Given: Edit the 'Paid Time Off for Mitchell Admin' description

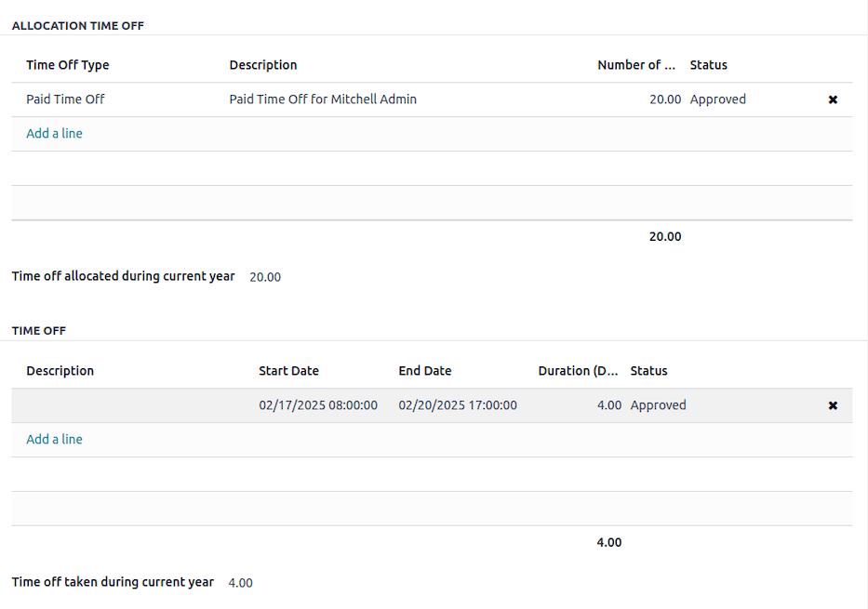Looking at the screenshot, I should [x=323, y=99].
